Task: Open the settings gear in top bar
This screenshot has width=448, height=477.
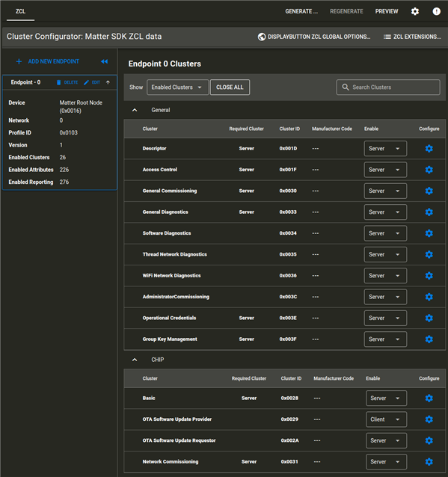Action: pos(415,11)
